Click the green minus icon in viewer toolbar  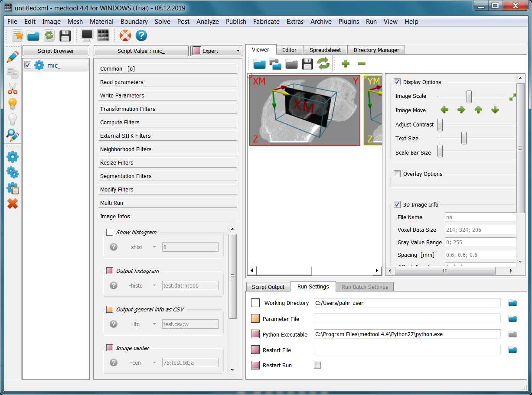coord(362,64)
